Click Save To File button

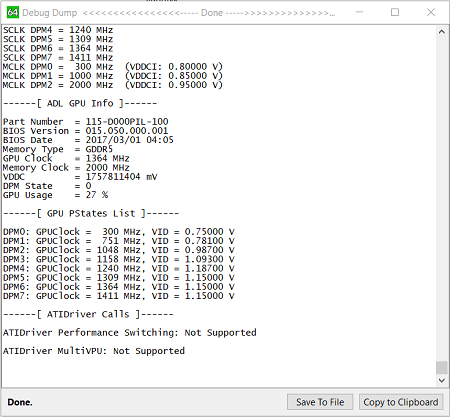tap(320, 402)
